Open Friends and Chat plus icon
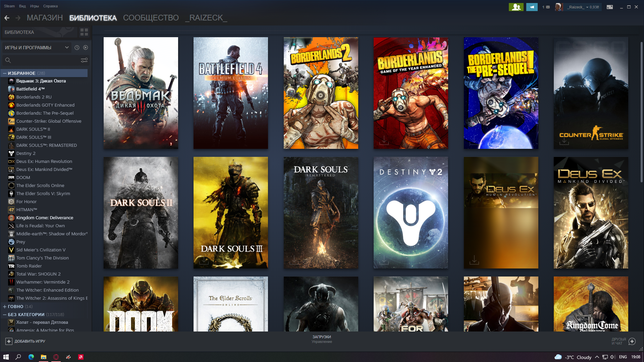The height and width of the screenshot is (362, 644). click(632, 341)
